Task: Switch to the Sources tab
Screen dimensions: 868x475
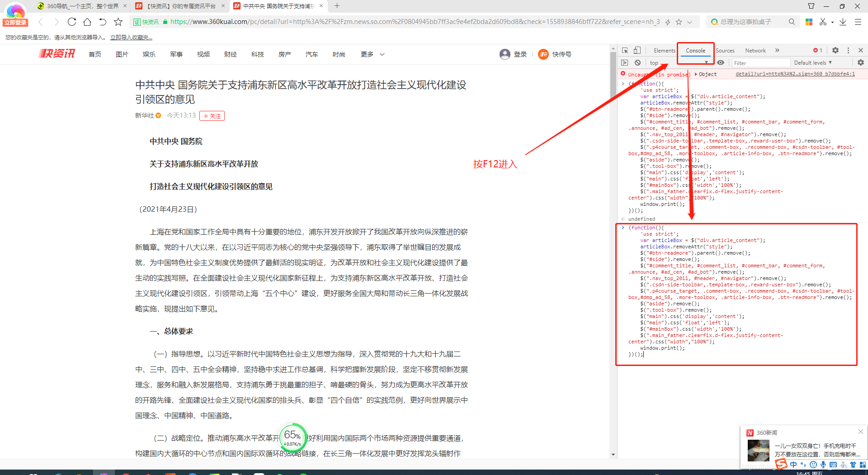Action: [x=725, y=51]
